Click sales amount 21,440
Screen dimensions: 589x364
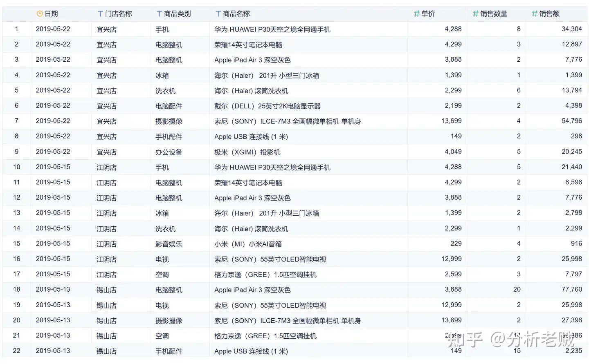point(572,167)
